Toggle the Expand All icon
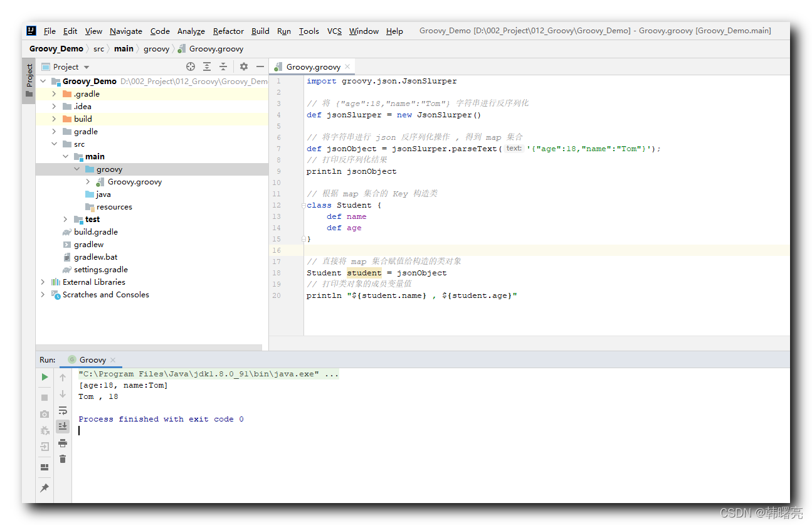Viewport: 812px width, 525px height. coord(207,66)
